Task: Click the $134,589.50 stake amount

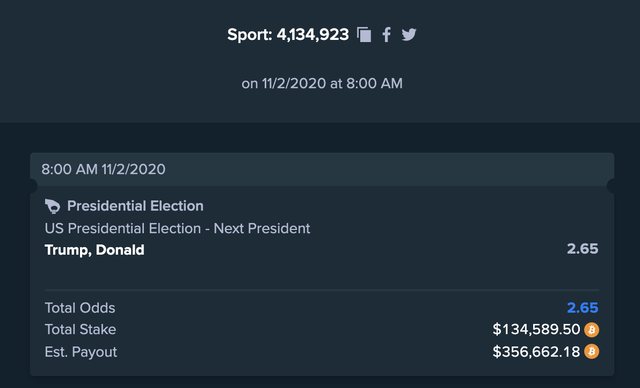Action: point(536,329)
